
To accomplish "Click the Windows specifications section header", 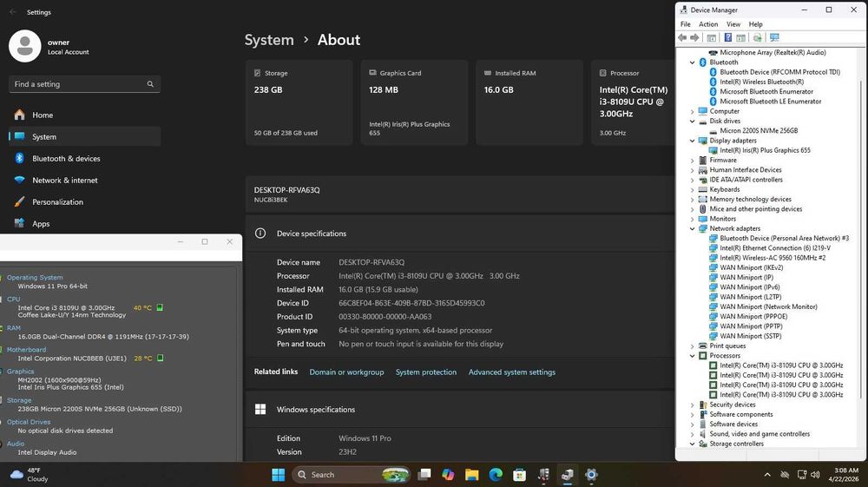I will tap(459, 410).
